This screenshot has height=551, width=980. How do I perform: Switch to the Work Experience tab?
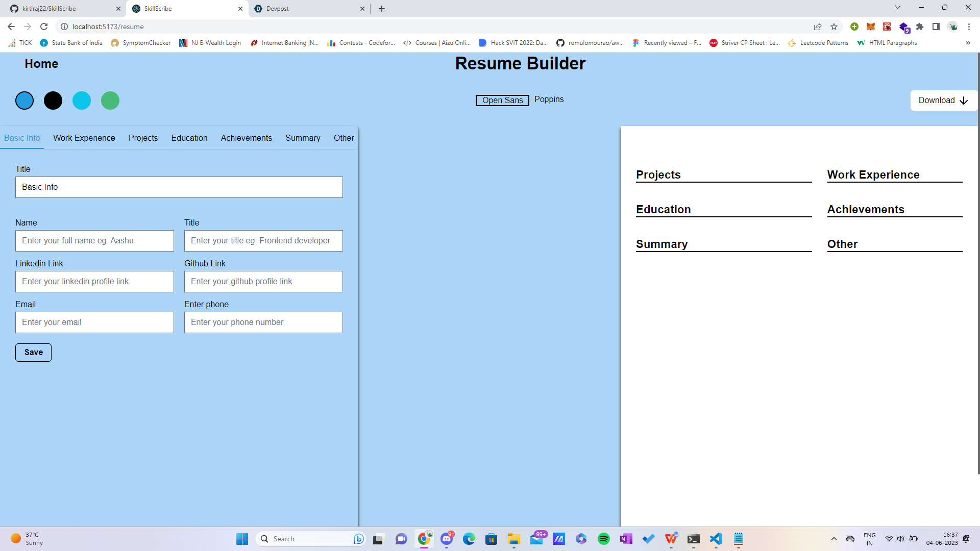click(84, 138)
